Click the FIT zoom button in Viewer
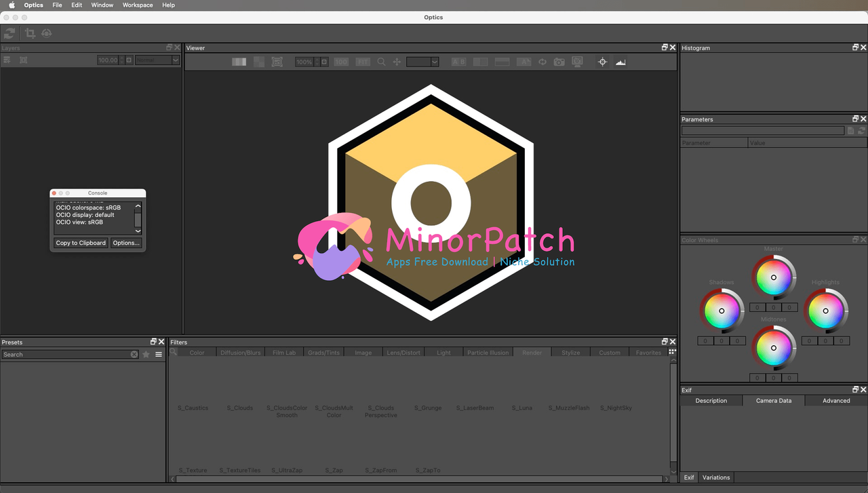 click(x=363, y=62)
